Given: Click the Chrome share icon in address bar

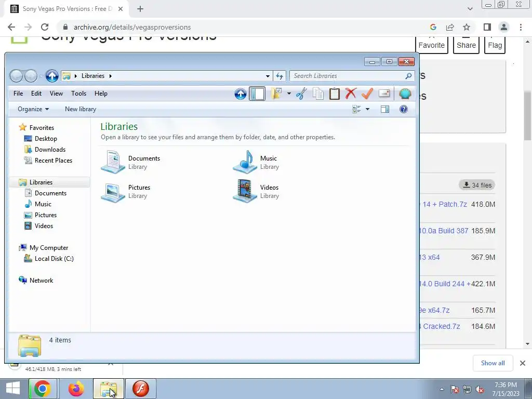Looking at the screenshot, I should (450, 27).
